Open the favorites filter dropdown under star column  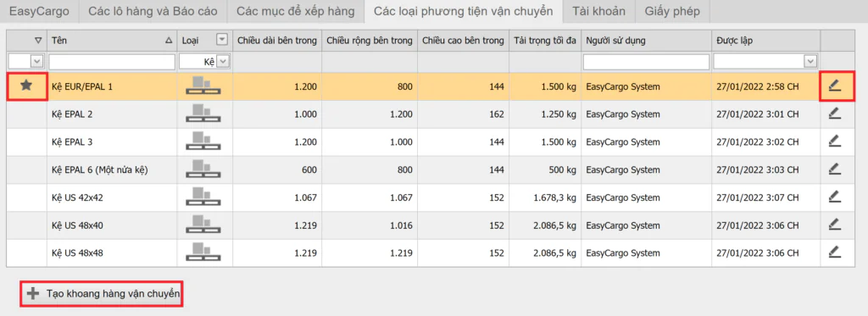tap(37, 62)
